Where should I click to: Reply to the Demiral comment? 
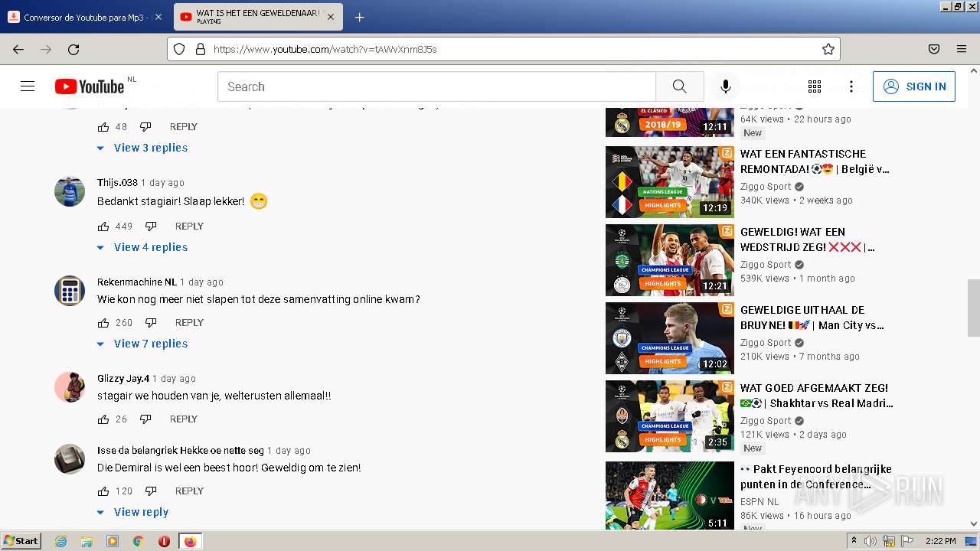[x=189, y=491]
